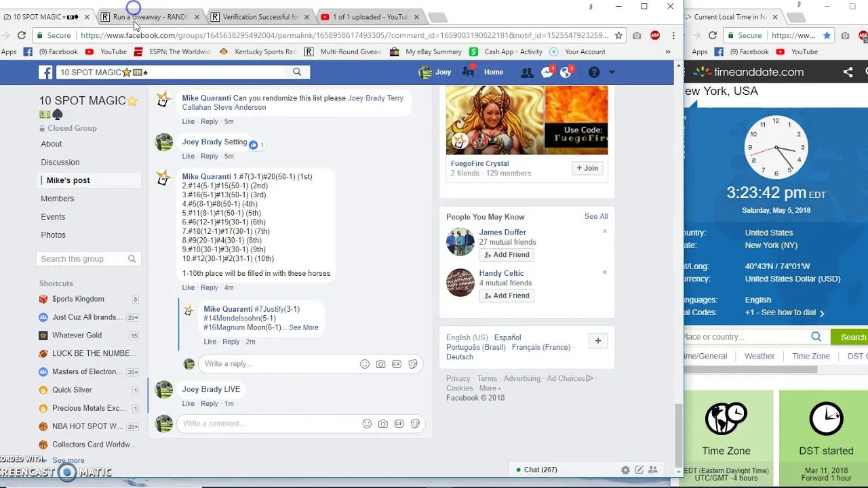Open Weather tab on timeanddate

[759, 356]
